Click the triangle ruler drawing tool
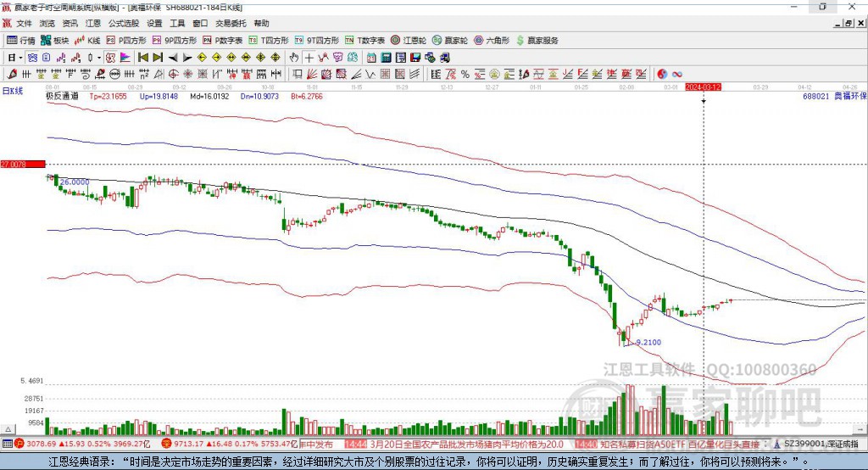Screen dimensions: 868x470 click(x=159, y=74)
